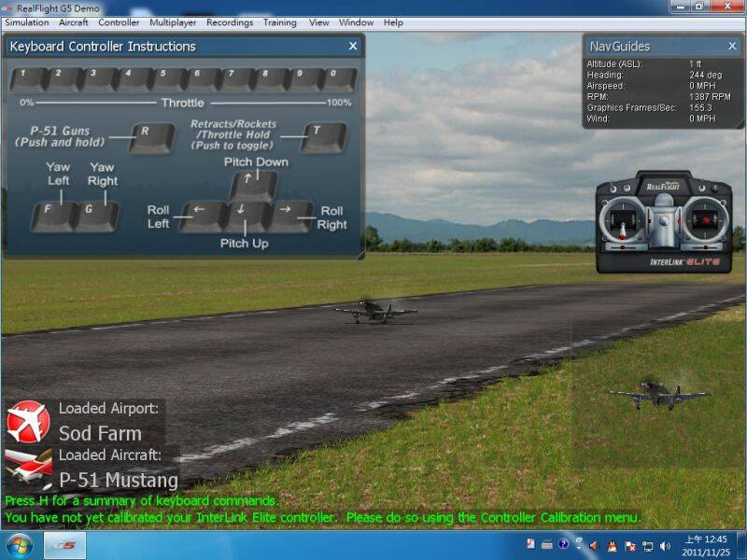
Task: Click the 'P-51 Mustang' aircraft name
Action: click(119, 480)
